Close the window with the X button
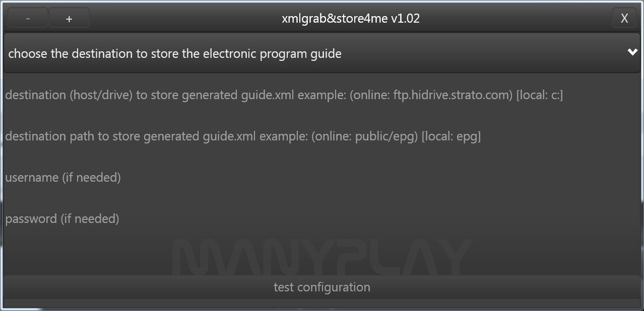 point(624,19)
